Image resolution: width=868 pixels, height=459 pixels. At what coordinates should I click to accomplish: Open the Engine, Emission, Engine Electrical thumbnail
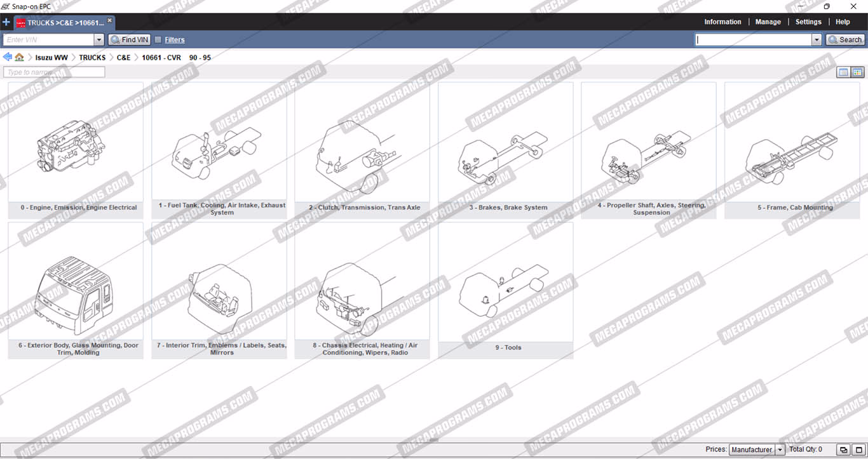coord(76,150)
